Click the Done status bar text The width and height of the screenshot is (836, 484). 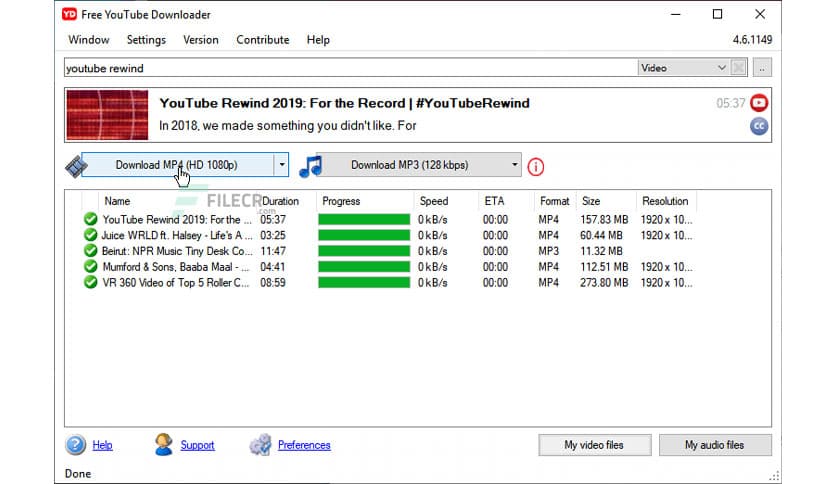point(78,473)
